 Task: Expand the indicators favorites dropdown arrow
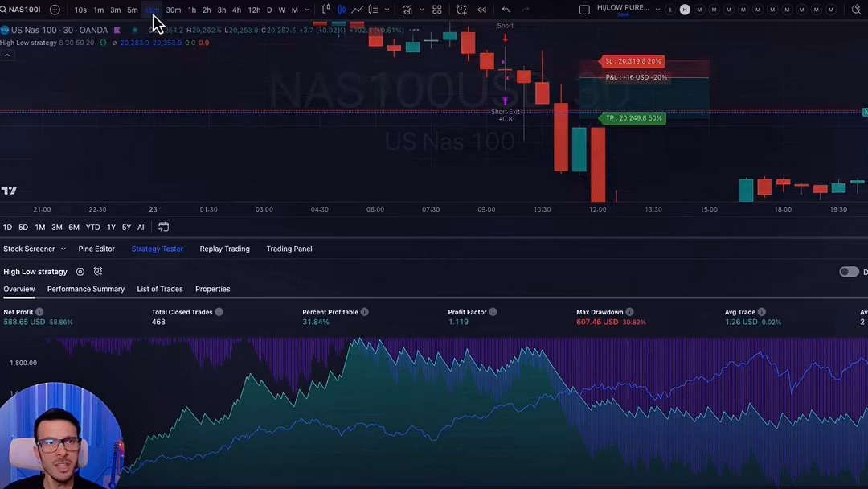(x=422, y=10)
